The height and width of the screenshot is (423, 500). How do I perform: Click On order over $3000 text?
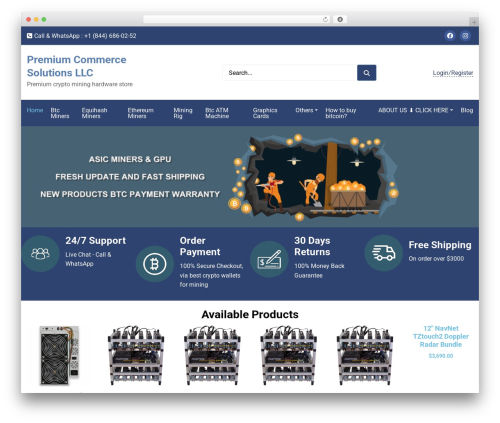click(x=436, y=258)
